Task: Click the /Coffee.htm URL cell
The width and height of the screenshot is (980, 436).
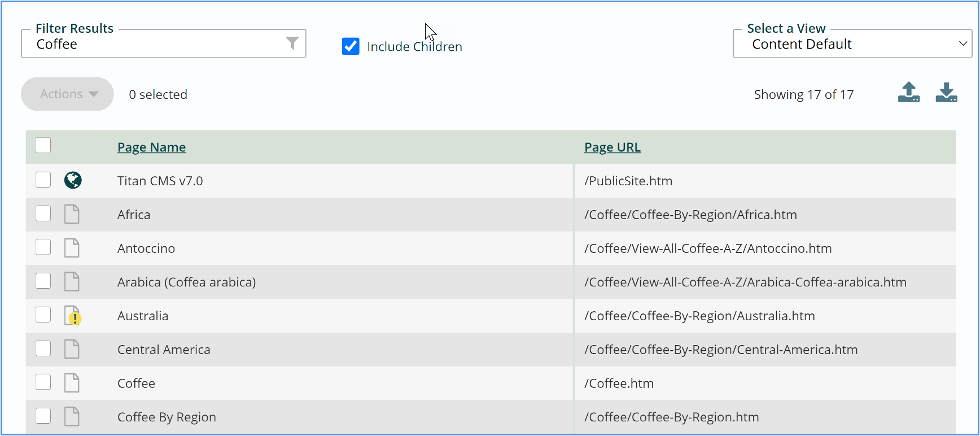Action: [619, 383]
